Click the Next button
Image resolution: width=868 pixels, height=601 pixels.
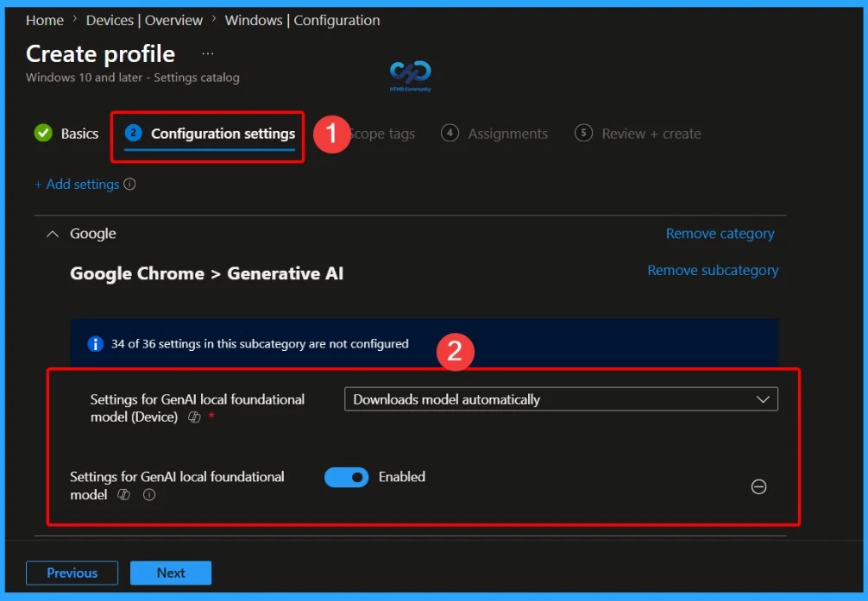point(171,573)
